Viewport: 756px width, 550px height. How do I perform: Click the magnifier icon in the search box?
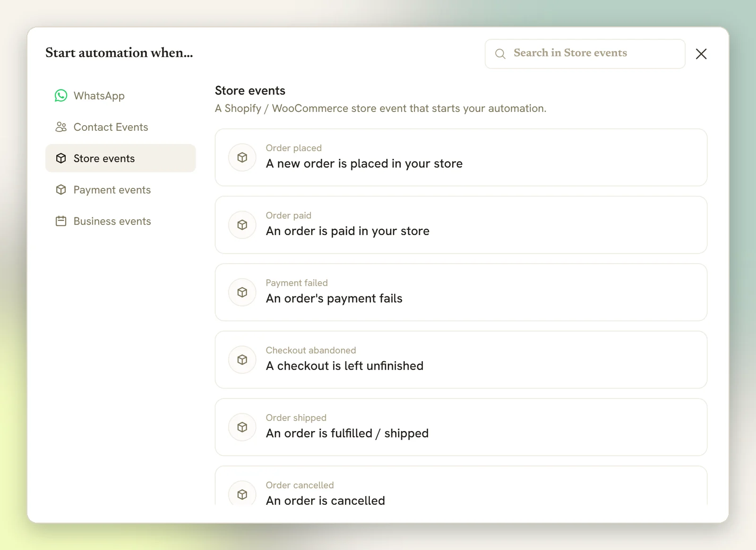500,54
